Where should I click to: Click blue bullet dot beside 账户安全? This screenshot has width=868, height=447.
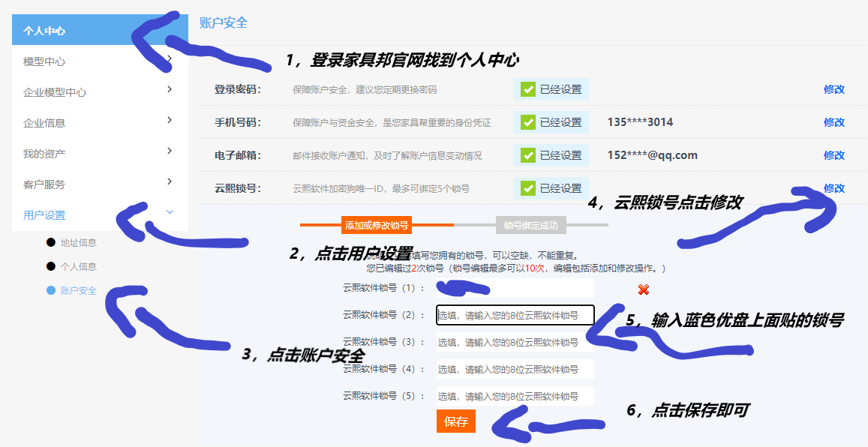click(51, 290)
